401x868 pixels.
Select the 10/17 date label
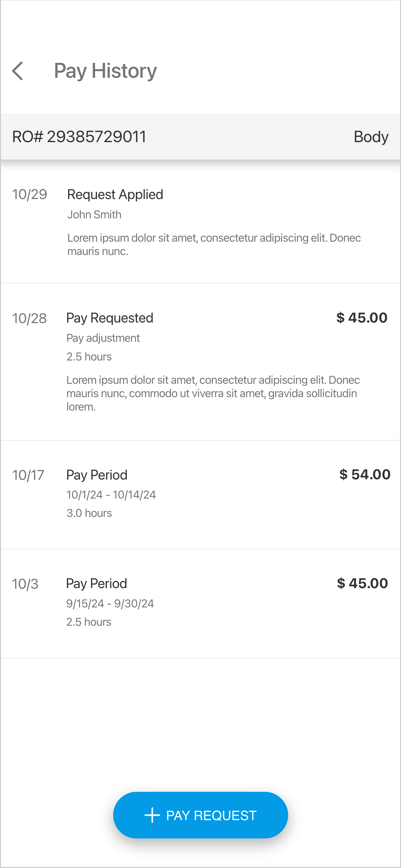[x=28, y=475]
